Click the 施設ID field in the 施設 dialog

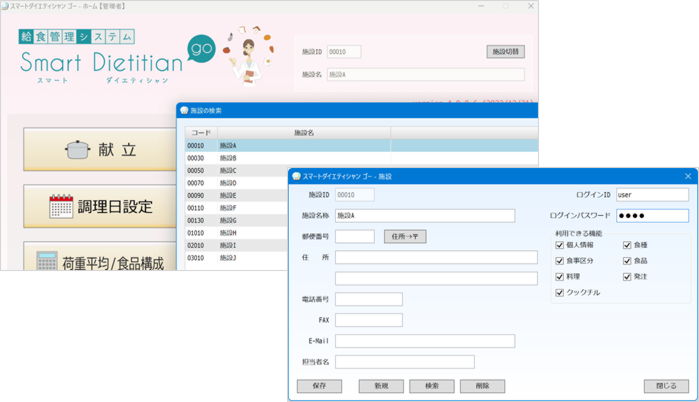click(x=355, y=195)
